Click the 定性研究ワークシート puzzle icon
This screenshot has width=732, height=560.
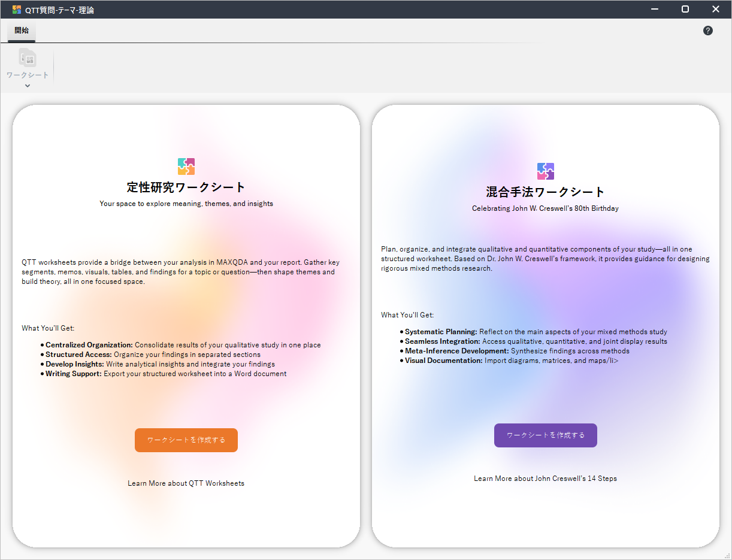click(186, 167)
